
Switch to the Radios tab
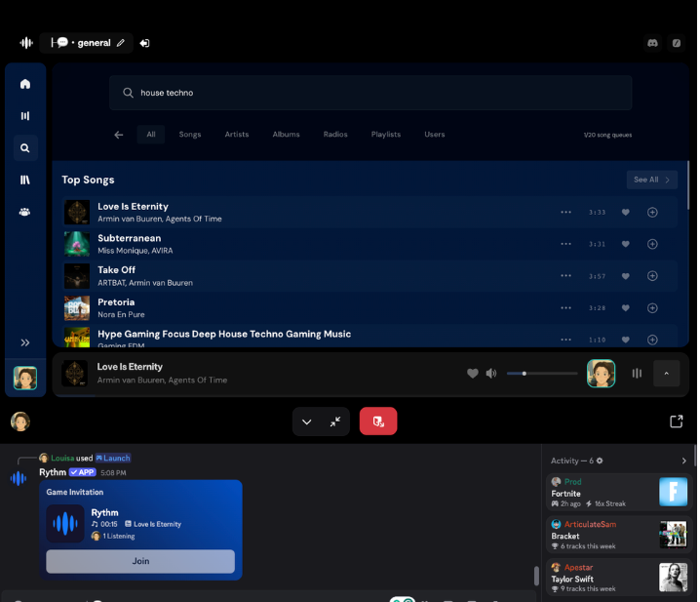point(335,134)
